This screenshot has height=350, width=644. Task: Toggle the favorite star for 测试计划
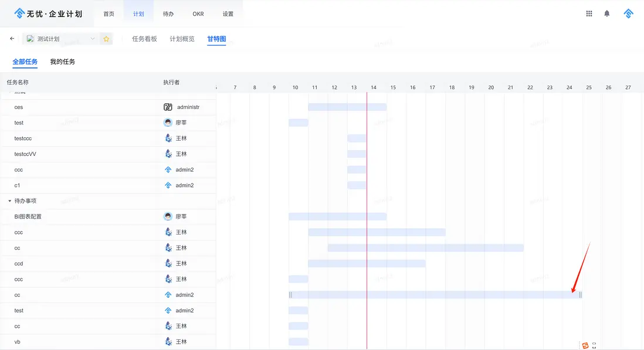pyautogui.click(x=106, y=39)
